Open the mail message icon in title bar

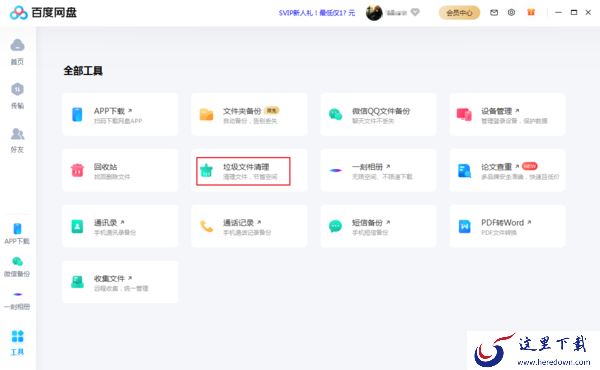coord(494,13)
